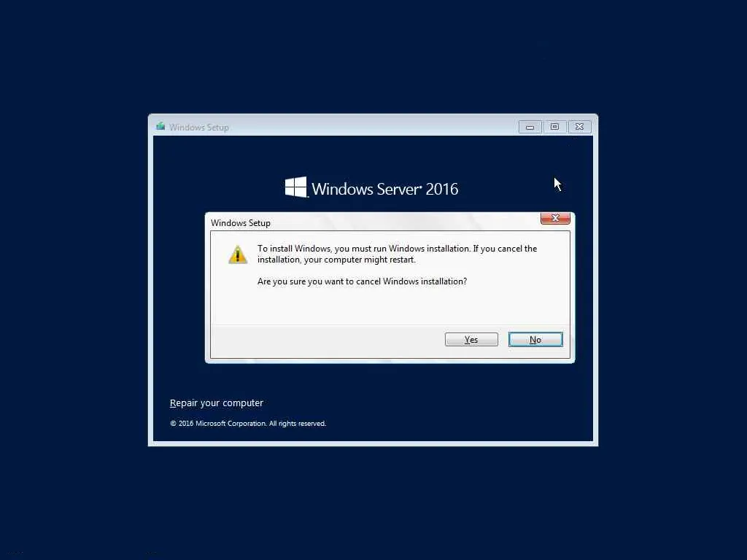Click the outer Windows Setup close icon
This screenshot has height=560, width=747.
point(579,127)
